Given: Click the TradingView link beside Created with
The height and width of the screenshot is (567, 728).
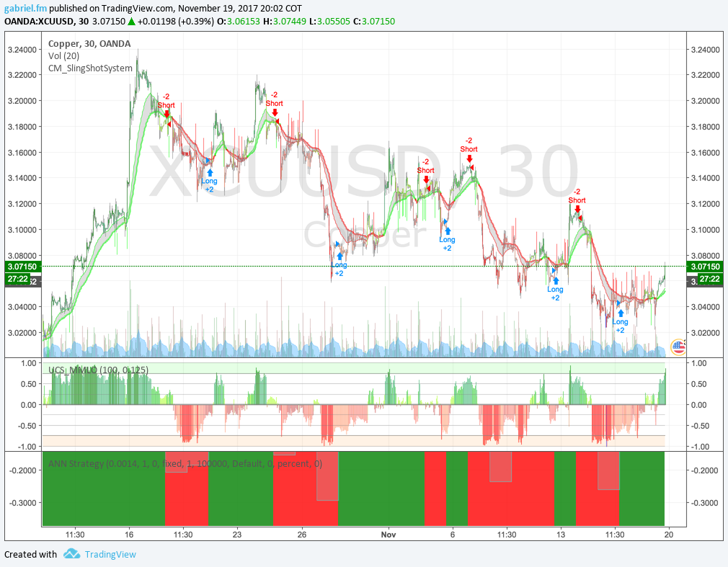Looking at the screenshot, I should (x=110, y=555).
